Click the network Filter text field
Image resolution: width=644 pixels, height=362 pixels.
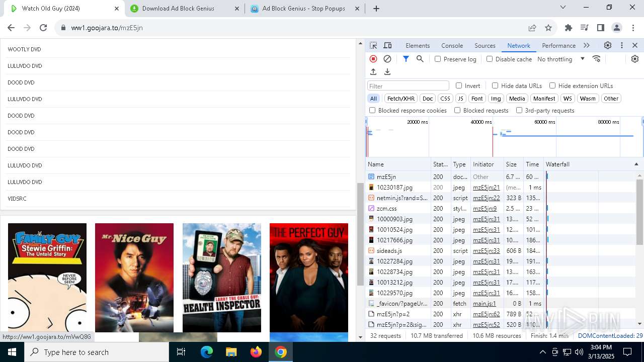408,86
